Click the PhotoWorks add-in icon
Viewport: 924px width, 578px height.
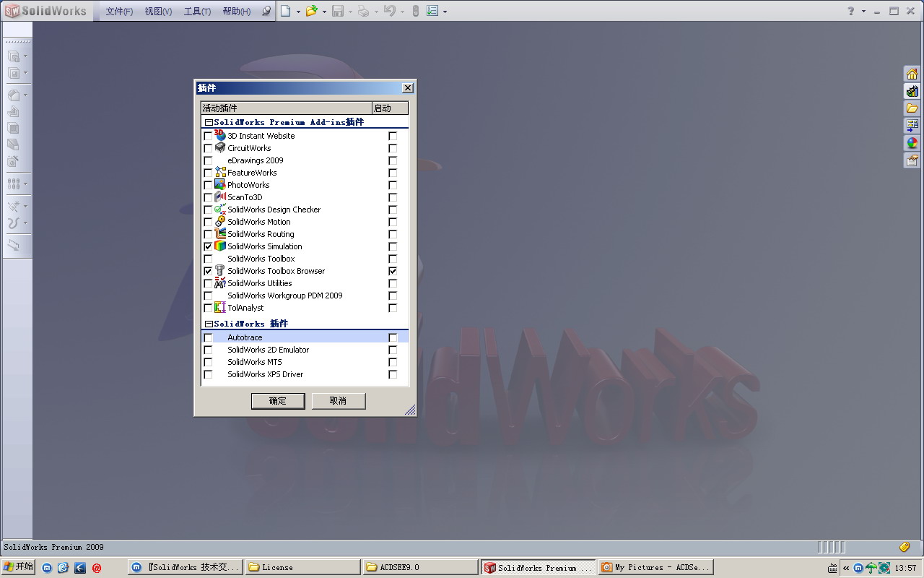click(x=220, y=185)
